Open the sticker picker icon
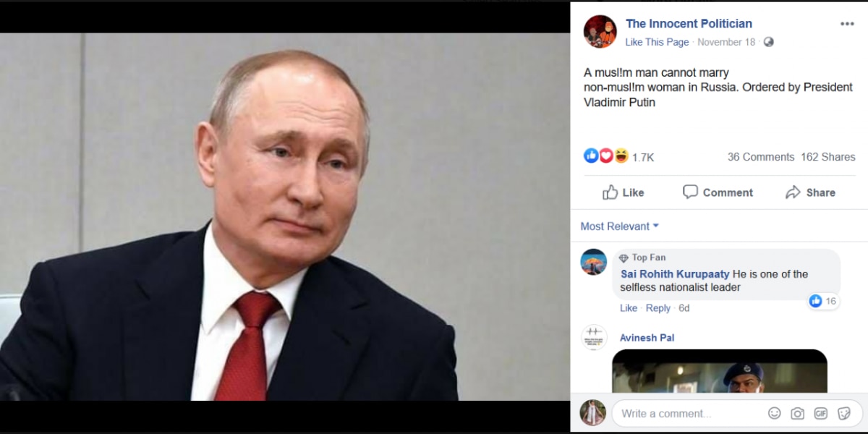Screen dimensions: 868x434 click(x=843, y=413)
